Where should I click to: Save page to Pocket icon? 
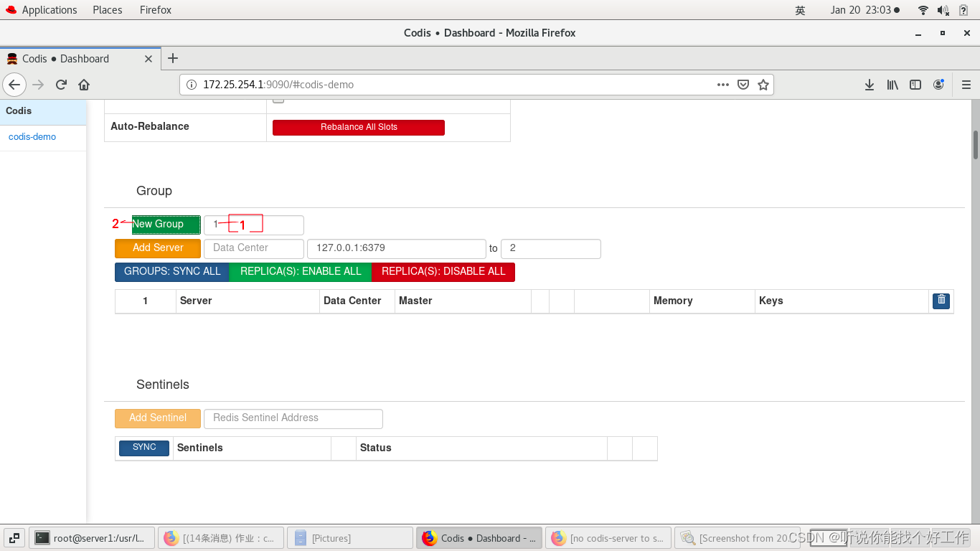pyautogui.click(x=743, y=85)
